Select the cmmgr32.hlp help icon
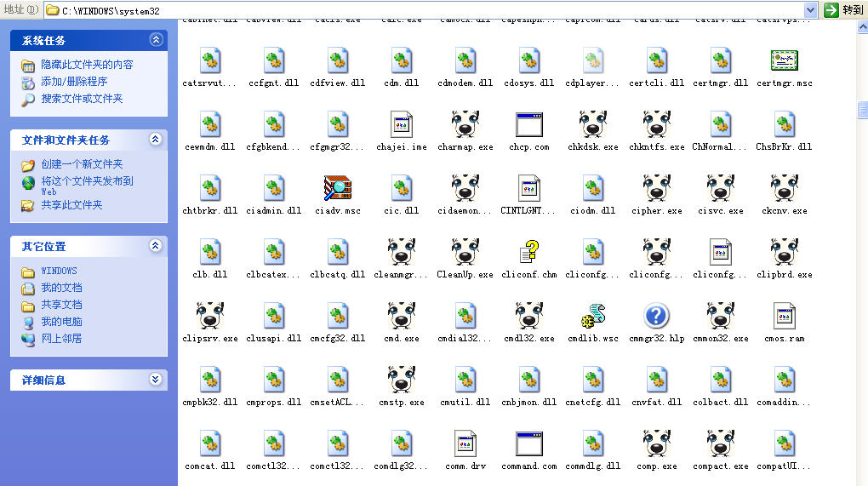This screenshot has height=486, width=868. (657, 316)
